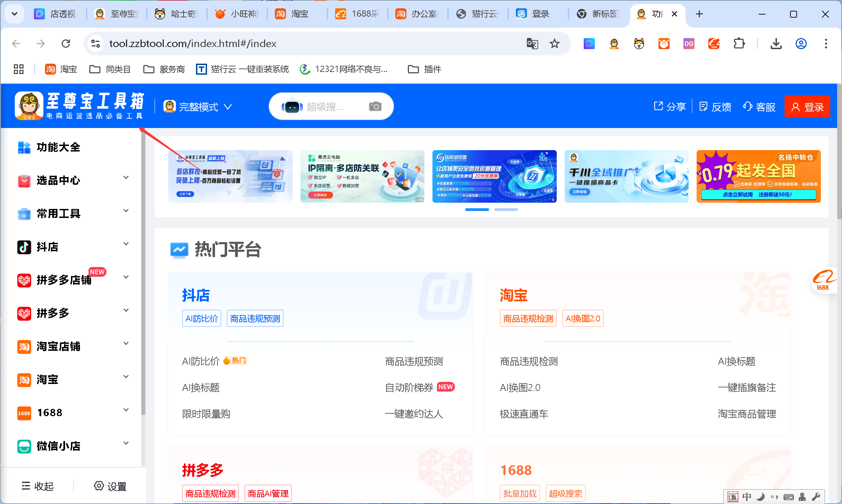This screenshot has width=842, height=504.
Task: Click the 极速直通车 link
Action: pyautogui.click(x=524, y=414)
